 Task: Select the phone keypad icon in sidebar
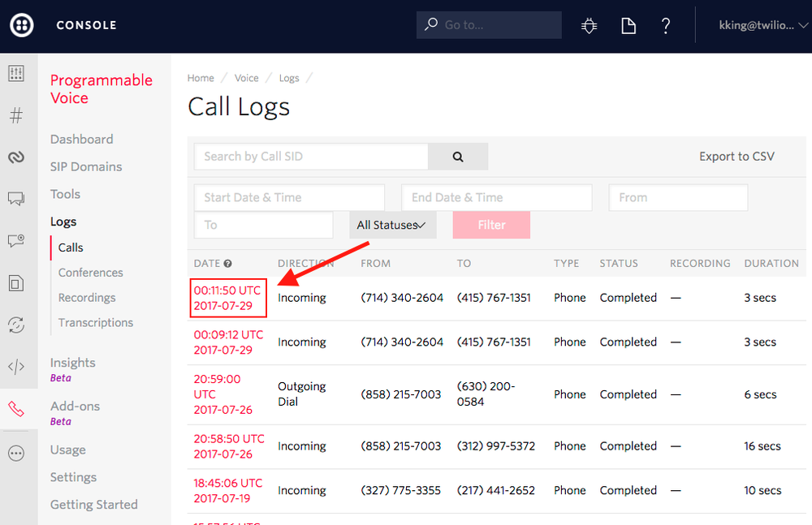click(16, 73)
